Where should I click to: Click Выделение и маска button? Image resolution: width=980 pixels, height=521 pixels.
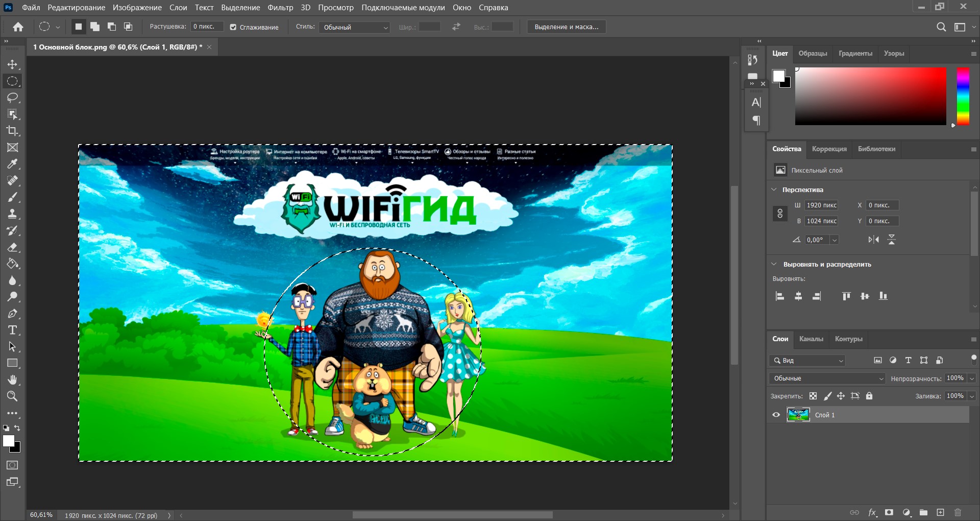click(x=567, y=27)
